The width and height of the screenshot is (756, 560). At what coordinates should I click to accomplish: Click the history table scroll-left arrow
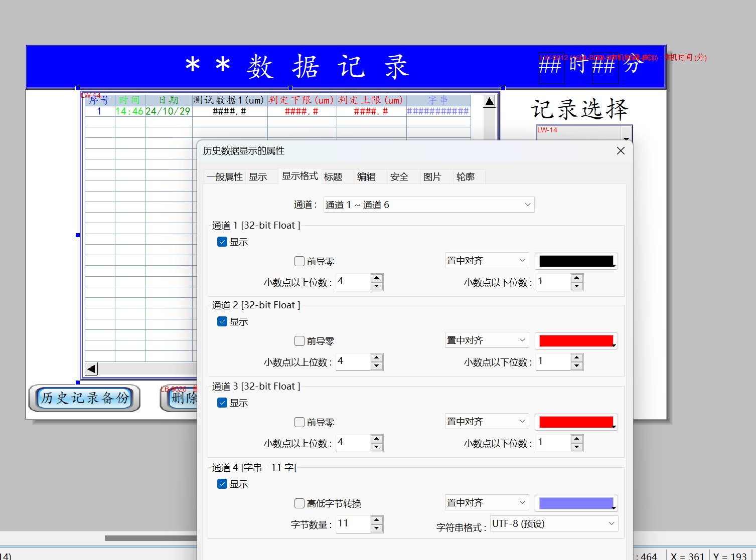click(x=91, y=369)
